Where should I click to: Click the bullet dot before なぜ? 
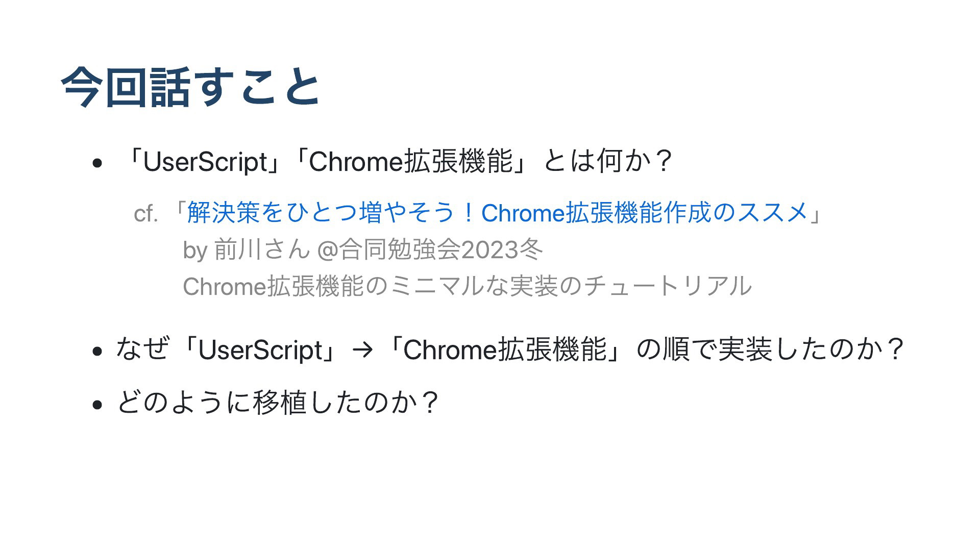pyautogui.click(x=97, y=352)
